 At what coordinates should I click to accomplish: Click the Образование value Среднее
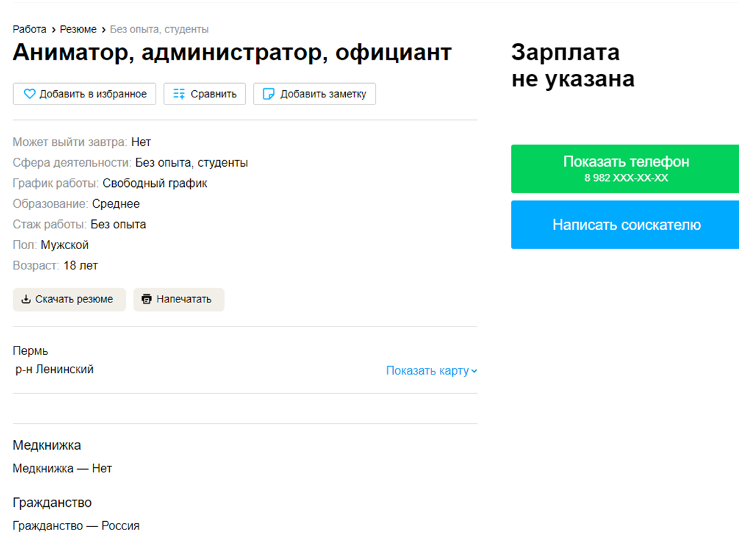click(x=116, y=204)
